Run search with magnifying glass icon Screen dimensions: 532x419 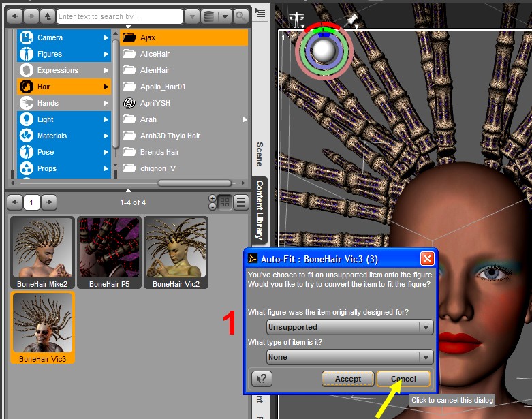coord(240,16)
